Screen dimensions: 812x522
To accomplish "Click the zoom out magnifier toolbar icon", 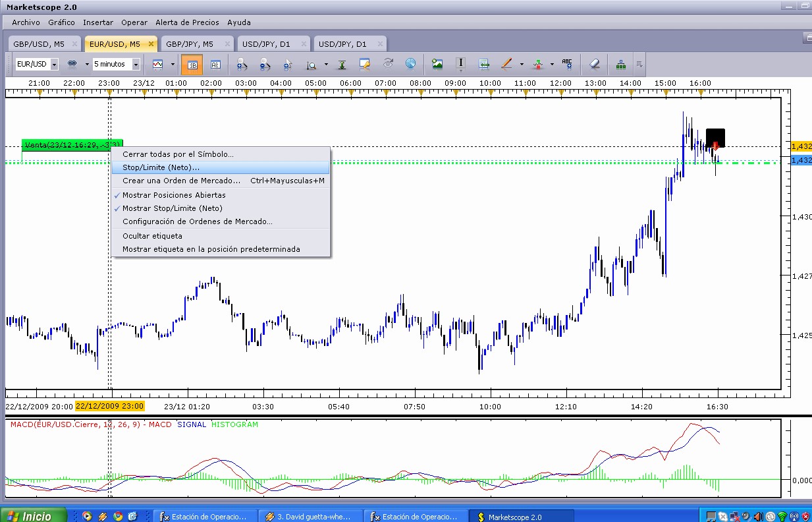I will point(265,65).
